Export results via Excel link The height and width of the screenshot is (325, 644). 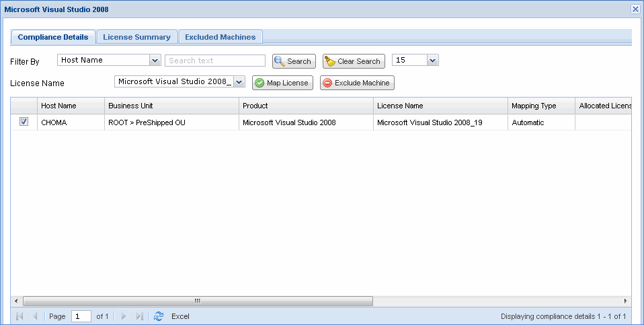tap(180, 316)
